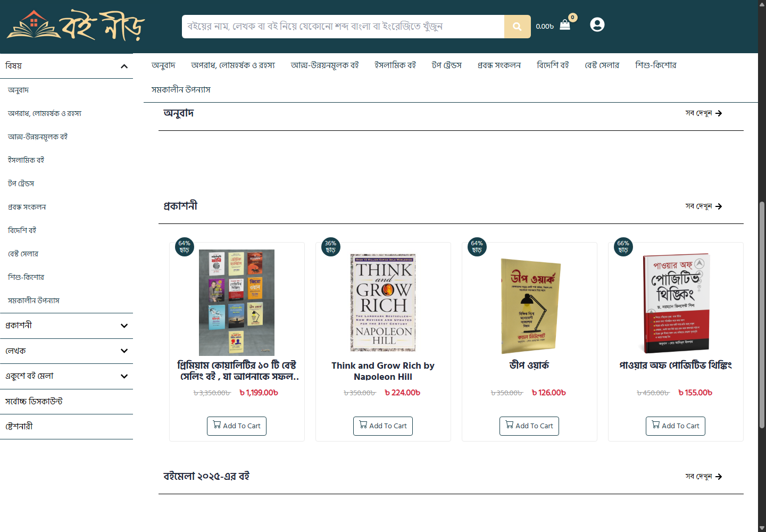
Task: Click the search magnifier button
Action: click(517, 27)
